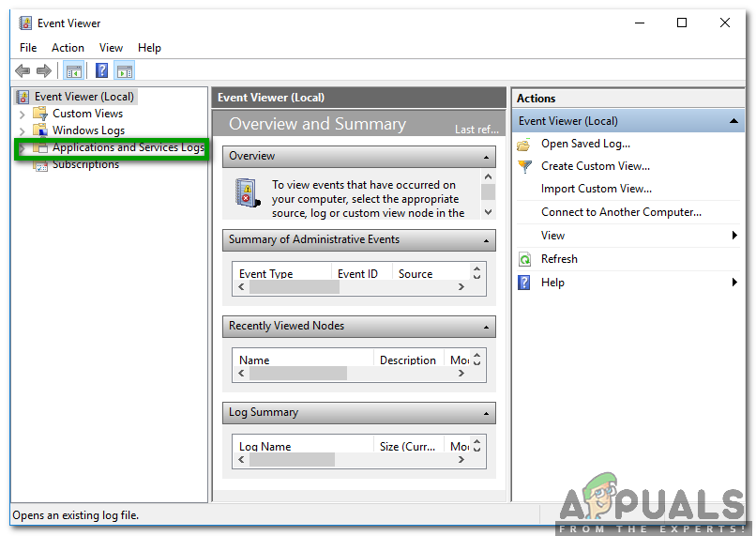
Task: Maximize the Event Viewer window
Action: [682, 23]
